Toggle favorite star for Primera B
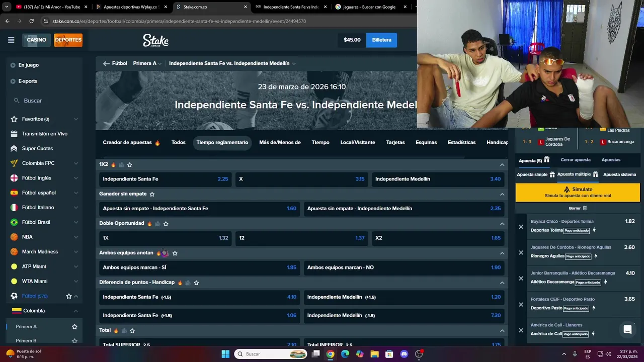The width and height of the screenshot is (644, 362). pyautogui.click(x=74, y=341)
